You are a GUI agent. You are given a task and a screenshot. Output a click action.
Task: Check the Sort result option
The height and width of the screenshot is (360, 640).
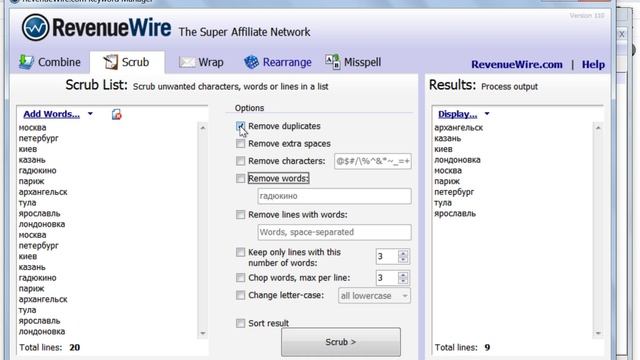[240, 323]
